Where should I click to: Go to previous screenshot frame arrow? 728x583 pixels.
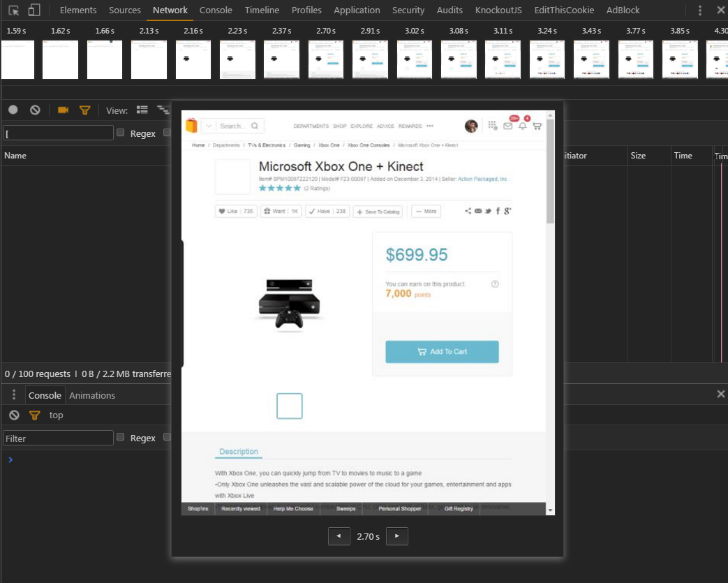[x=339, y=536]
